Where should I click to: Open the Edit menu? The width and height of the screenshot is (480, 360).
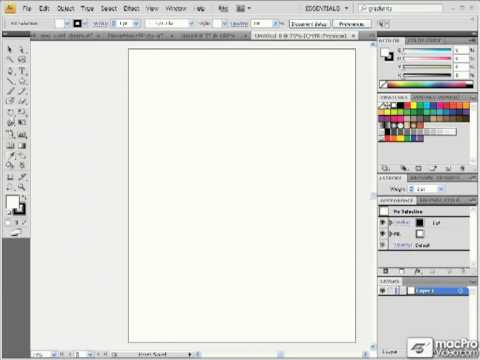[44, 8]
